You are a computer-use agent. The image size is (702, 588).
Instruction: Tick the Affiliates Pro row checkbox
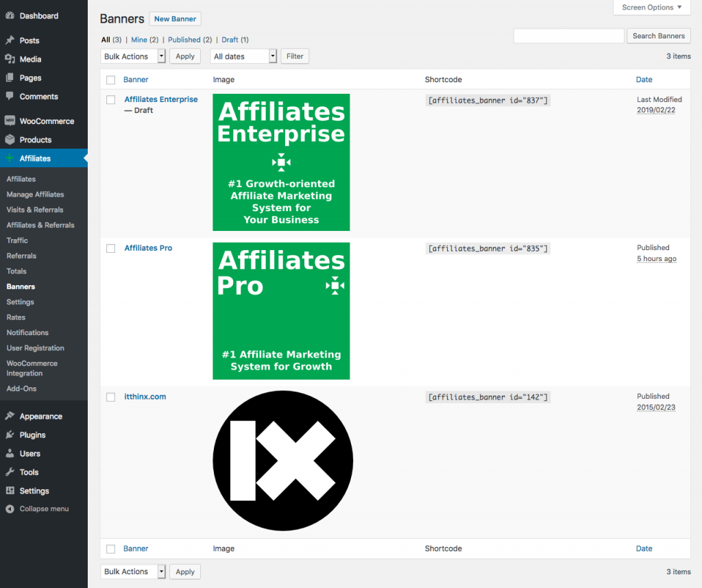coord(110,248)
